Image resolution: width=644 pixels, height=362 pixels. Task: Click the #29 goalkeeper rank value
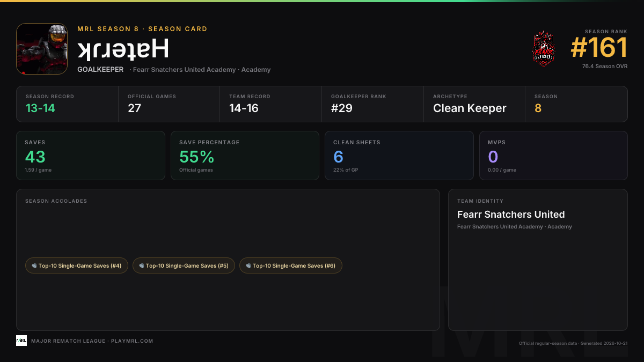[342, 108]
